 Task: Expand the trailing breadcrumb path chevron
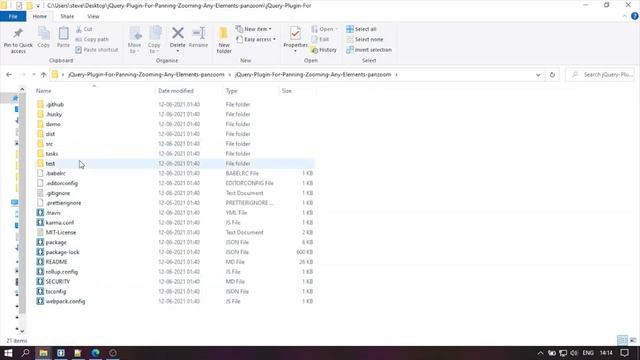coord(396,75)
